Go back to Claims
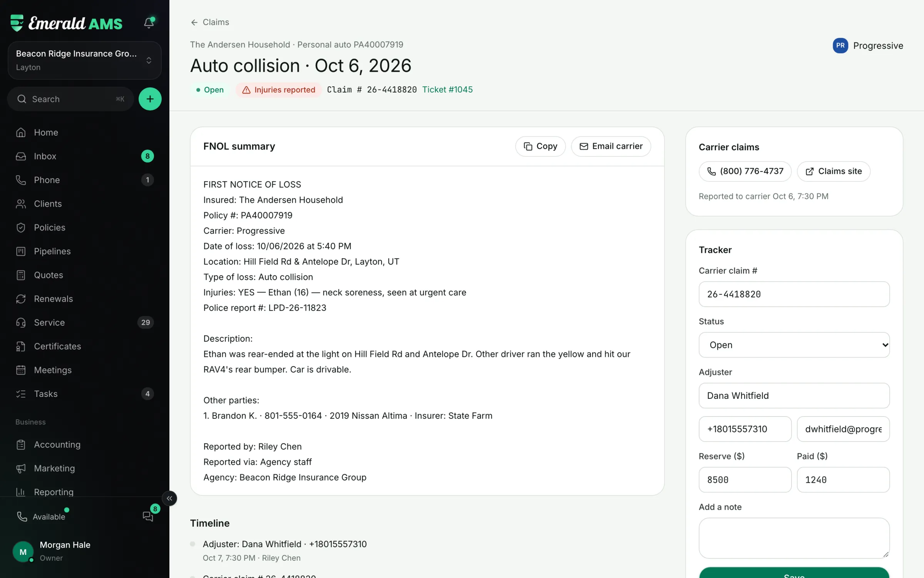924x578 pixels. click(210, 22)
